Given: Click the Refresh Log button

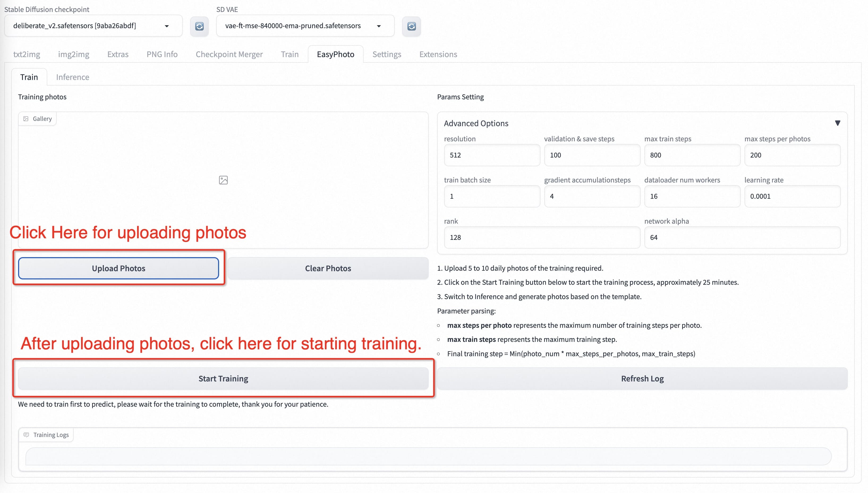Looking at the screenshot, I should (642, 379).
